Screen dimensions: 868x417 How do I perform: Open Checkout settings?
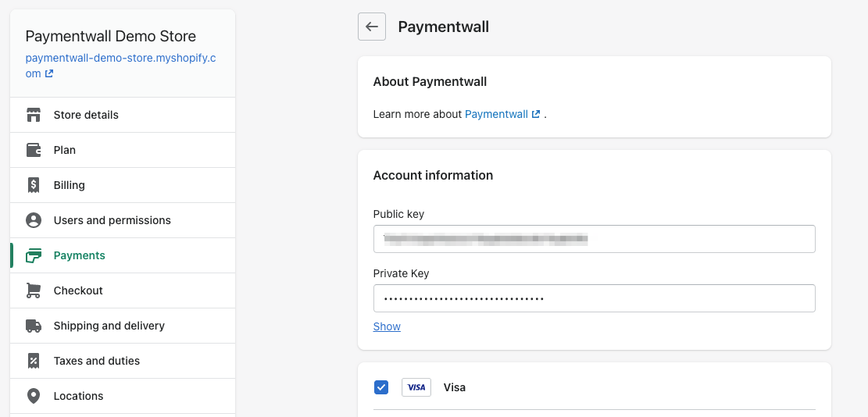pyautogui.click(x=123, y=290)
